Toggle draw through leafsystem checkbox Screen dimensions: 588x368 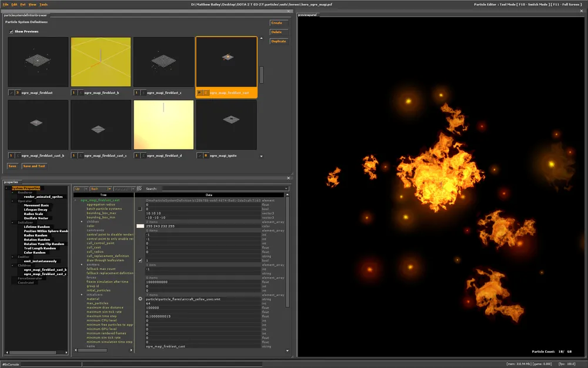coord(140,260)
